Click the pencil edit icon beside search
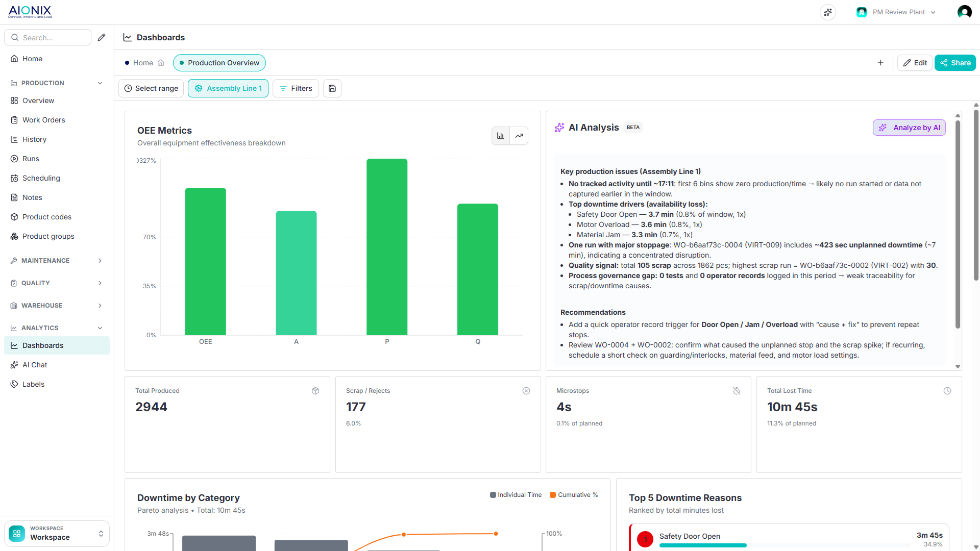 [x=102, y=37]
